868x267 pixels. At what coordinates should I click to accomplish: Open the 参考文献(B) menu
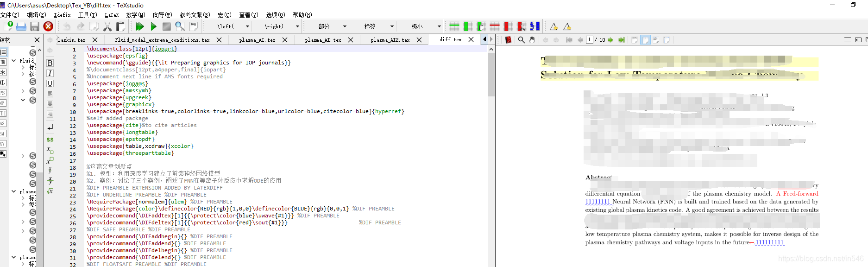195,15
